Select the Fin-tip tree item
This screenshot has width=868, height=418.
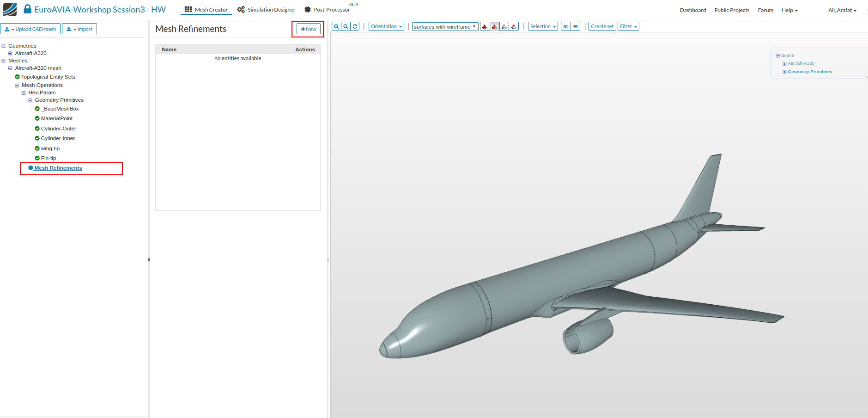click(x=49, y=158)
